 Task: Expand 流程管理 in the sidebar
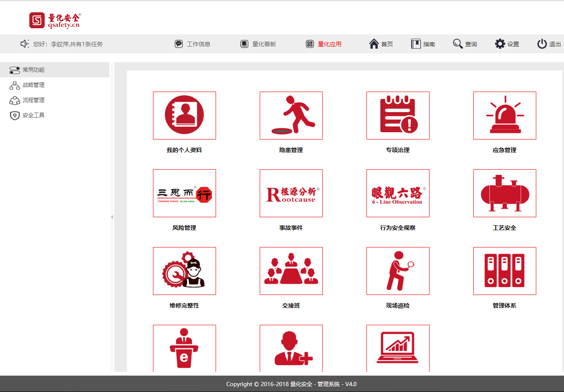coord(33,100)
